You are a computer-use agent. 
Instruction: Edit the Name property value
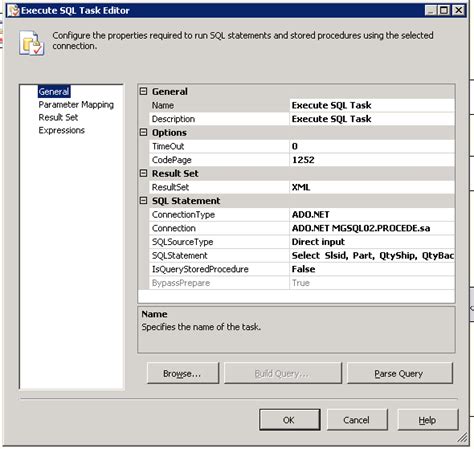[x=372, y=105]
